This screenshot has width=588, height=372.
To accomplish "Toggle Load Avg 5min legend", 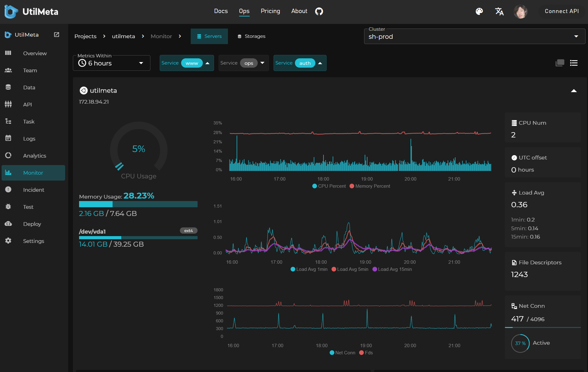I will [350, 269].
